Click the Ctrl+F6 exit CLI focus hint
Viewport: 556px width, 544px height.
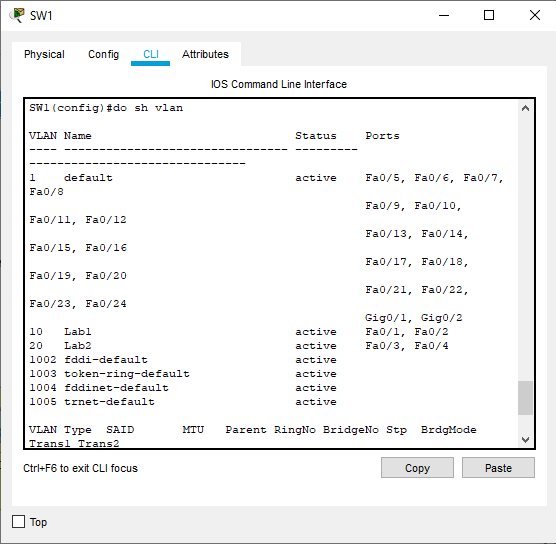point(80,468)
